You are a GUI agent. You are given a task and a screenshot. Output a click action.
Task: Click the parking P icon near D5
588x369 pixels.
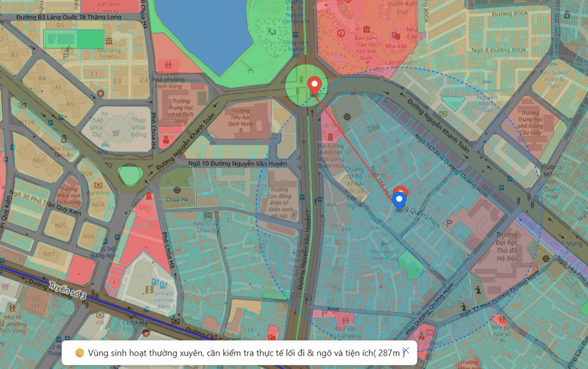coord(66,55)
